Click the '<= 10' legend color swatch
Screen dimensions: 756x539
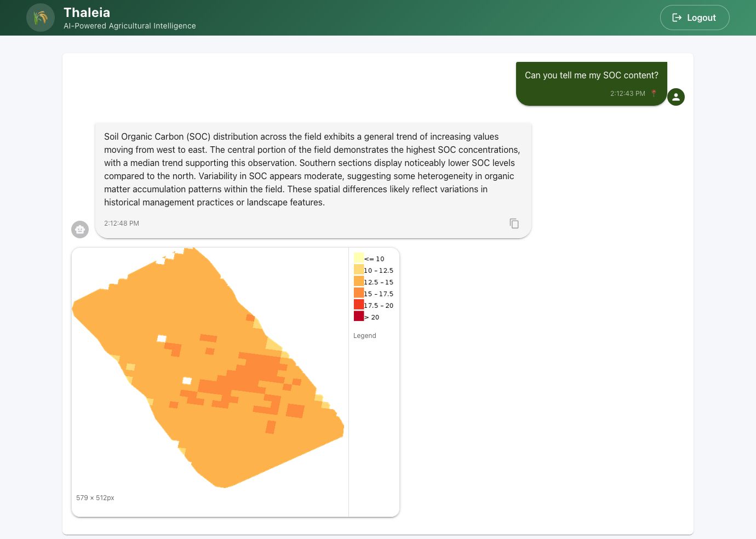click(x=359, y=258)
